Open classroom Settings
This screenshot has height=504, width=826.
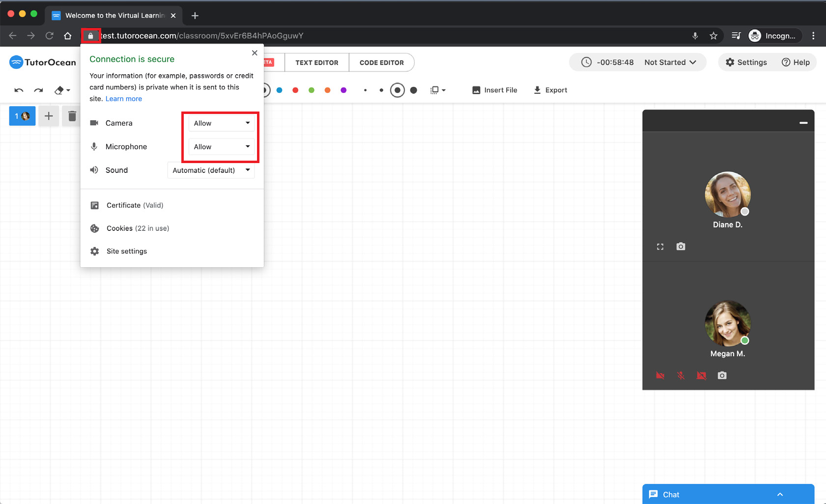click(x=746, y=62)
